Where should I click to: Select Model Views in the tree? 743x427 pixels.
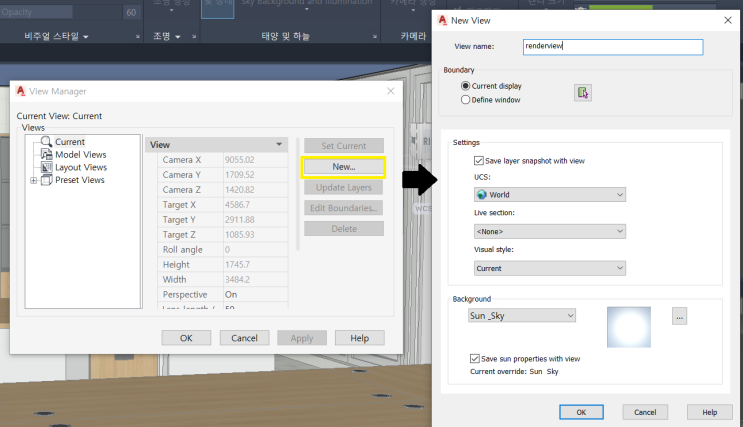point(81,154)
